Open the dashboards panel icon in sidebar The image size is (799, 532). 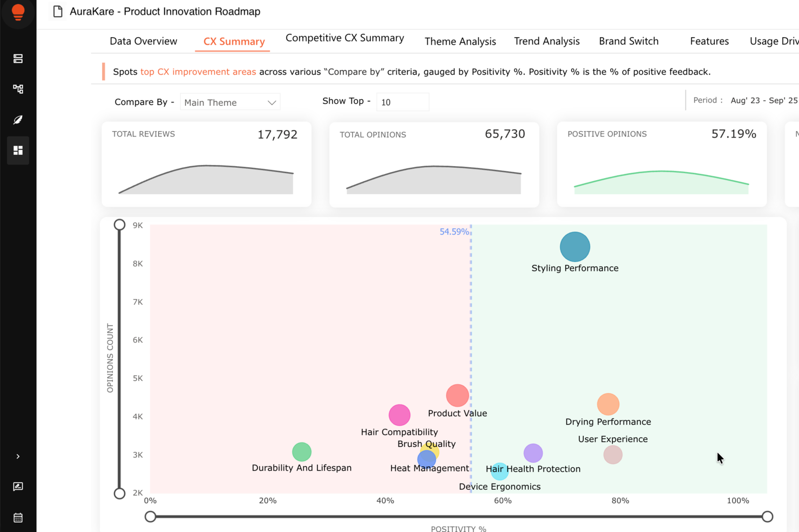18,58
